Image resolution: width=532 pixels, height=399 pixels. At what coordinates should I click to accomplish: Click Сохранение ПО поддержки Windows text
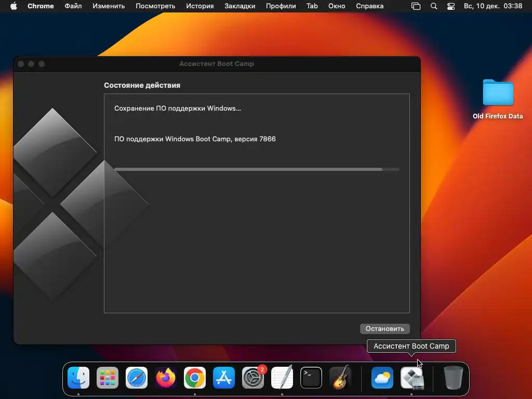tap(178, 108)
